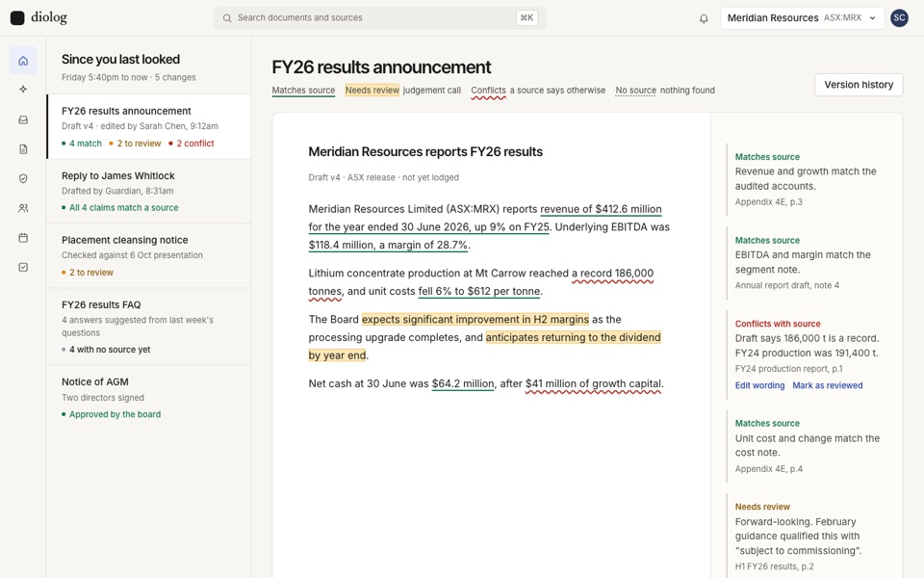This screenshot has height=578, width=924.
Task: Open the Notice of AGM item
Action: [x=149, y=398]
